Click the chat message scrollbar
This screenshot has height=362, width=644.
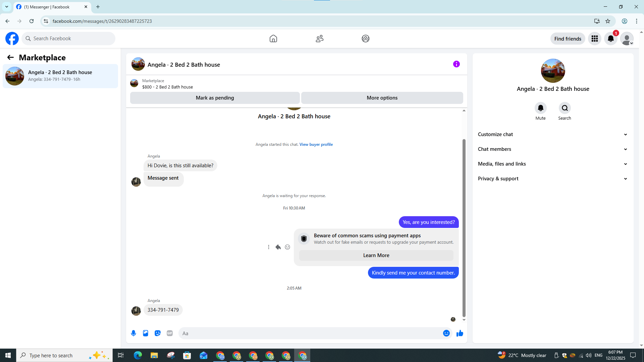click(x=464, y=228)
